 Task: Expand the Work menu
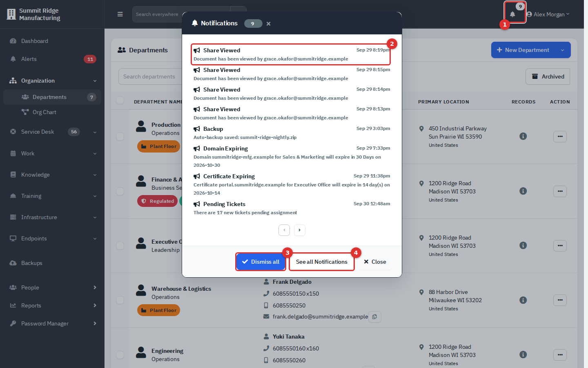click(x=52, y=153)
